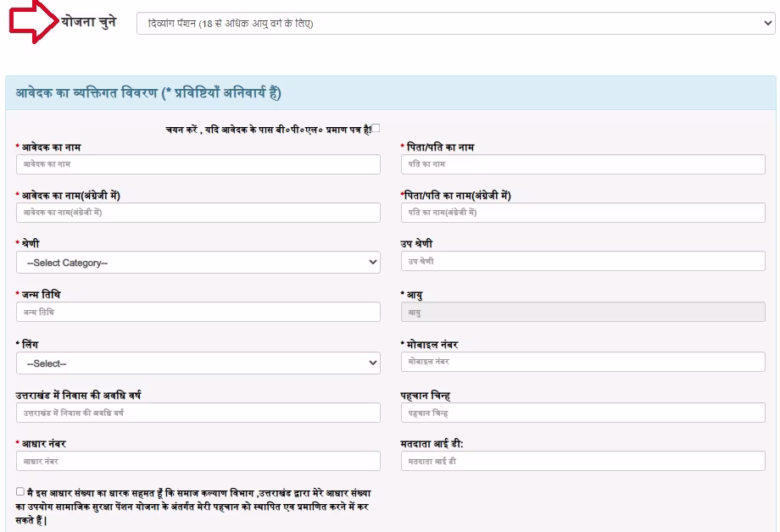780x532 pixels.
Task: Click the उप श्रेणी label
Action: tap(416, 244)
